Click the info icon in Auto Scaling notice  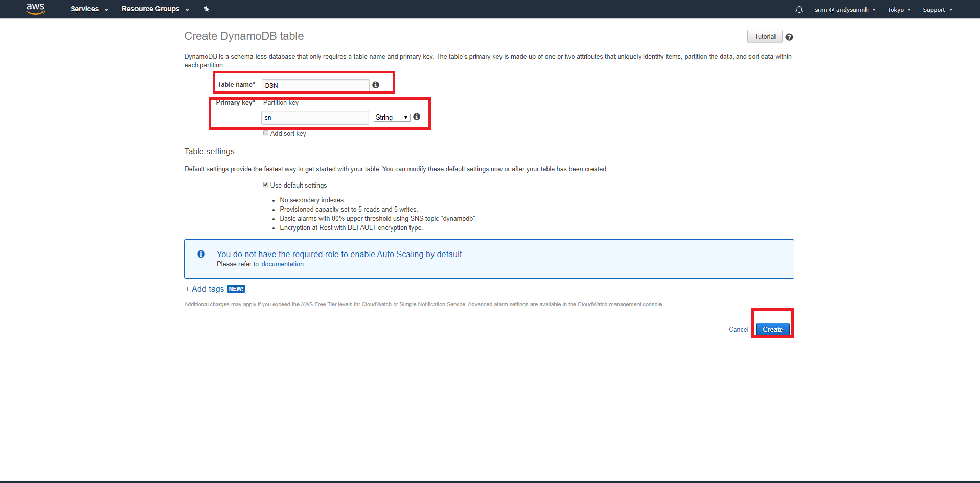(201, 254)
